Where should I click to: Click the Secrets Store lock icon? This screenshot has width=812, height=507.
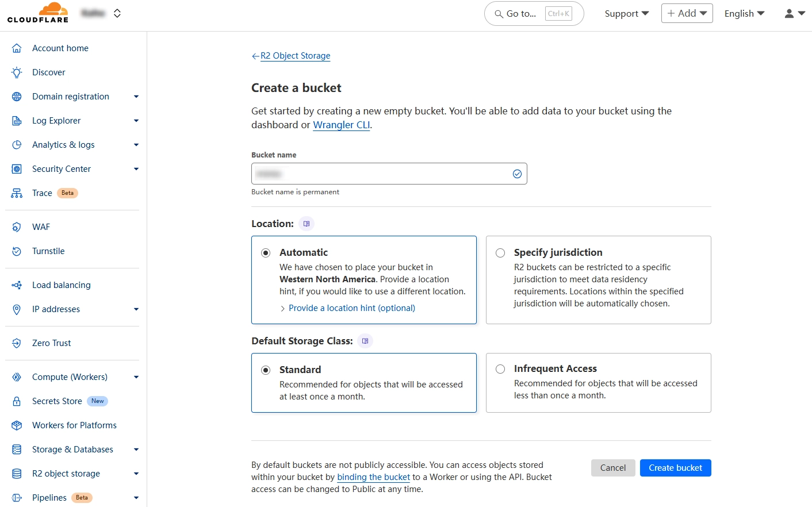[17, 401]
